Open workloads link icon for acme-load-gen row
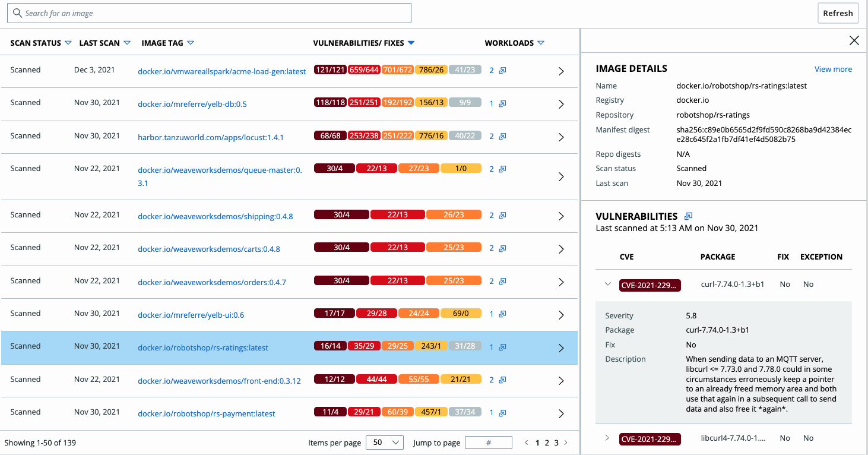868x455 pixels. tap(502, 70)
